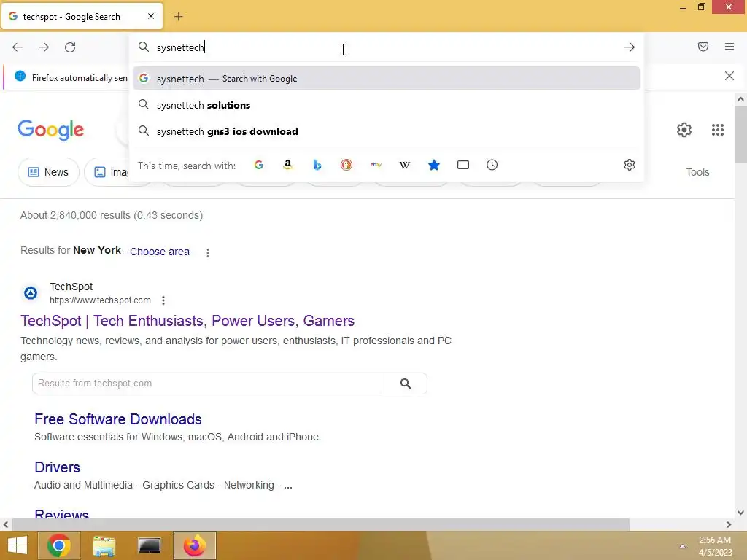The width and height of the screenshot is (747, 560).
Task: Search this time with Bing
Action: coord(317,165)
